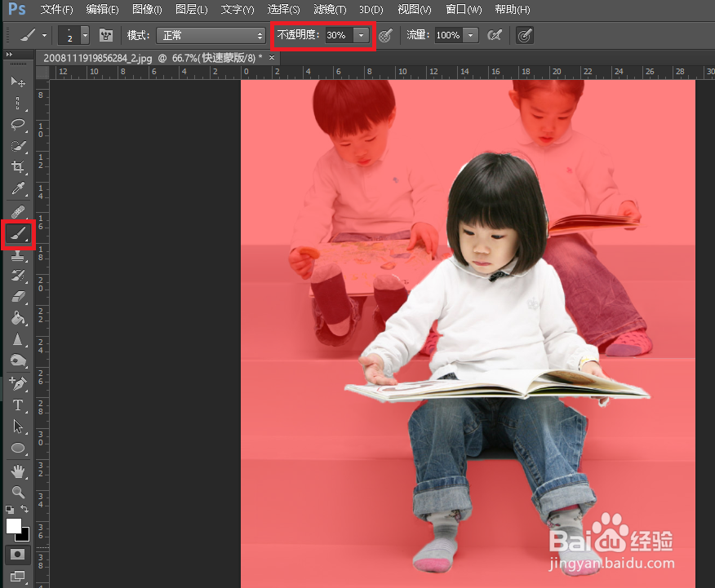
Task: Select the Marquee selection tool
Action: click(x=18, y=104)
